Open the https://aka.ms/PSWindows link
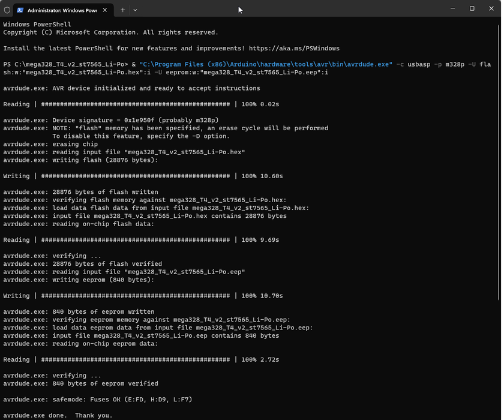Image resolution: width=504 pixels, height=420 pixels. tap(294, 48)
